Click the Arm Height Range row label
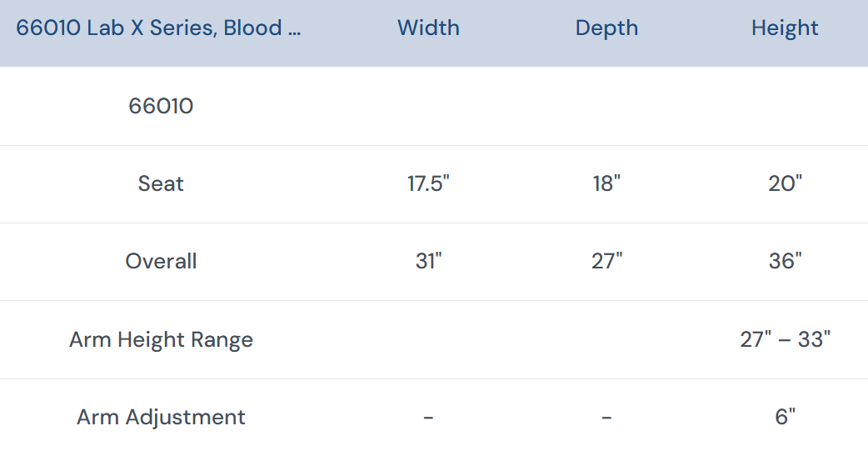Image resolution: width=868 pixels, height=451 pixels. pyautogui.click(x=161, y=339)
